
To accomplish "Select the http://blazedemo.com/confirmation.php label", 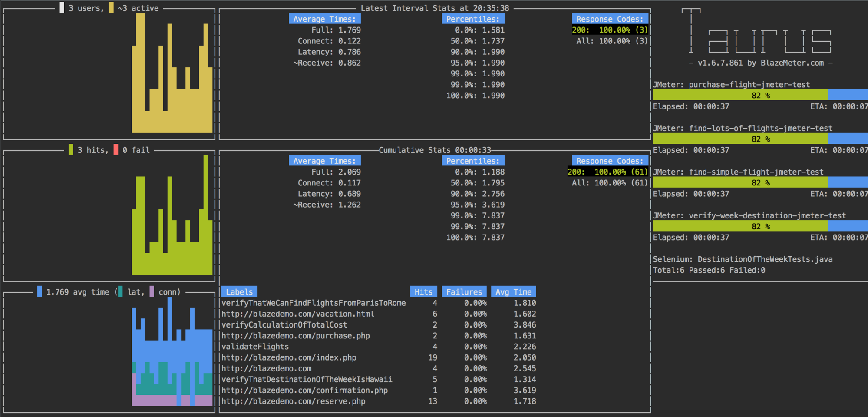I will click(304, 390).
